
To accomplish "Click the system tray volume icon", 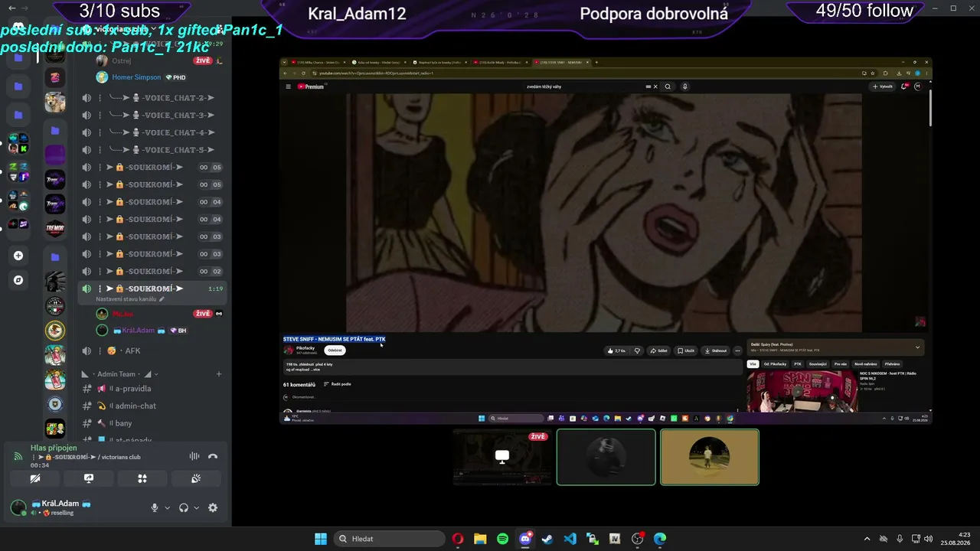I will click(928, 539).
